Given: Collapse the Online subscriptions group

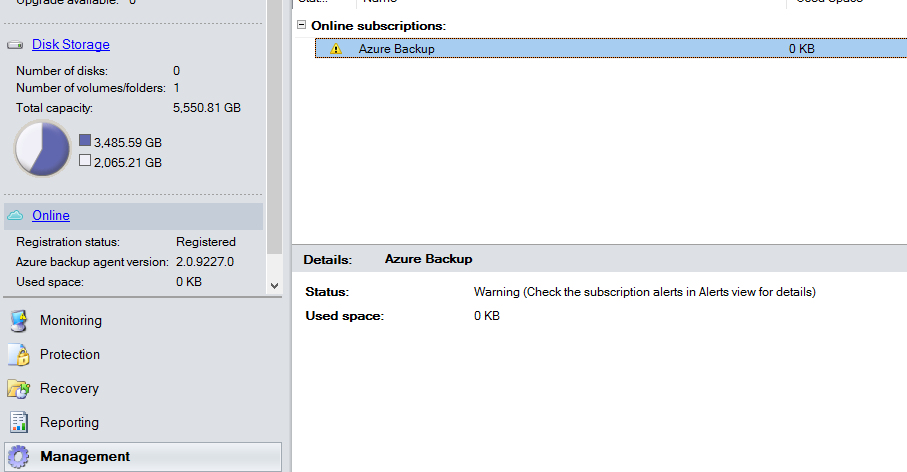Looking at the screenshot, I should (x=301, y=25).
